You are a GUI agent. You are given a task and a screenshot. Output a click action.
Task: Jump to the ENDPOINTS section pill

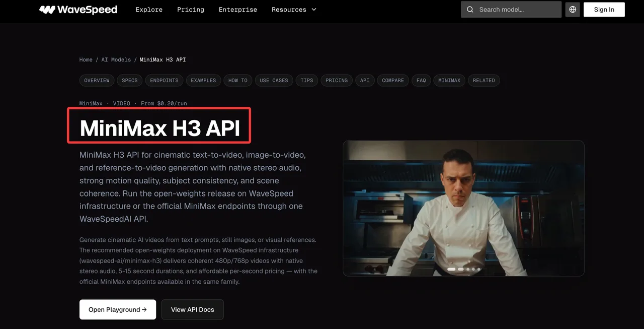coord(164,80)
